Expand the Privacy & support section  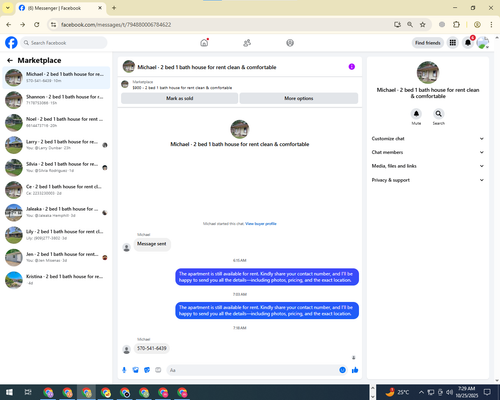pyautogui.click(x=428, y=180)
